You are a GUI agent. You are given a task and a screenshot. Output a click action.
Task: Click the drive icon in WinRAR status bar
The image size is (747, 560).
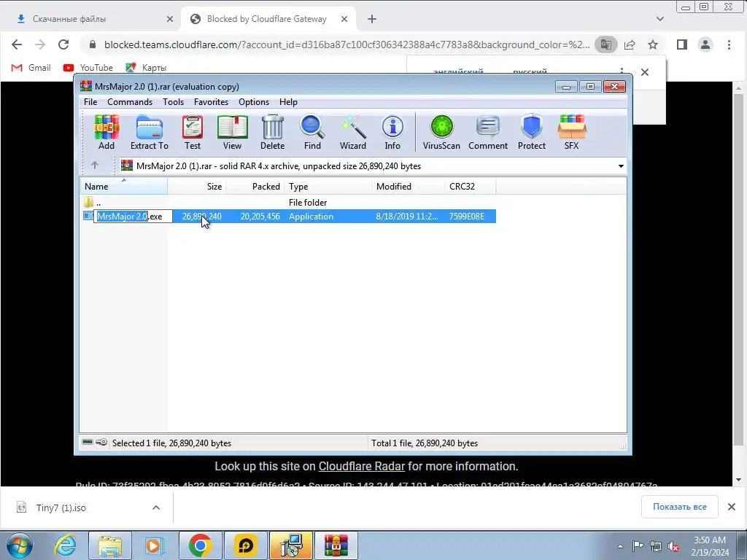coord(88,443)
